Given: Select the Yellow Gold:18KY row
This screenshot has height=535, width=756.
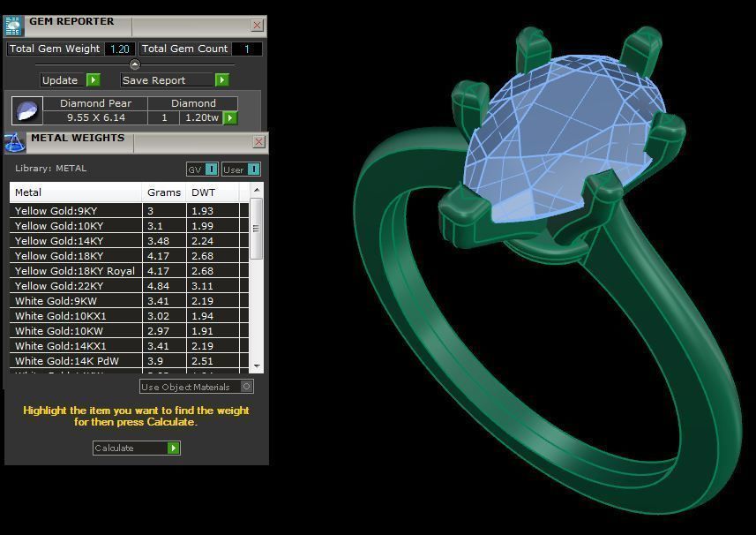Looking at the screenshot, I should [129, 256].
